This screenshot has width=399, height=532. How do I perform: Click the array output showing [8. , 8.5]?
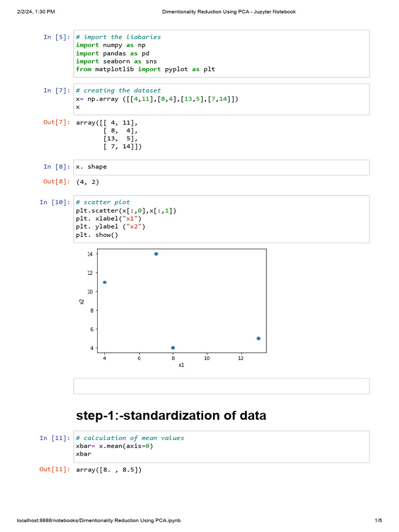point(109,470)
